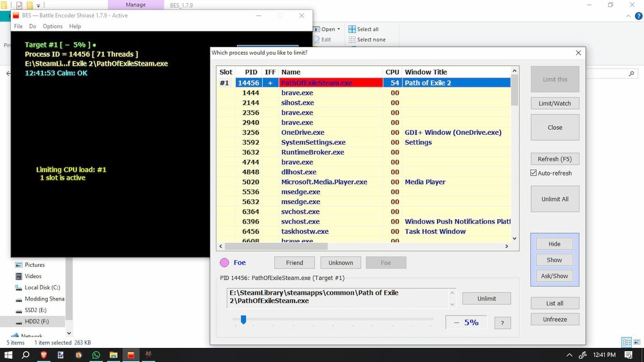Click the CPU limit slider handle
Image resolution: width=644 pixels, height=362 pixels.
[x=243, y=319]
